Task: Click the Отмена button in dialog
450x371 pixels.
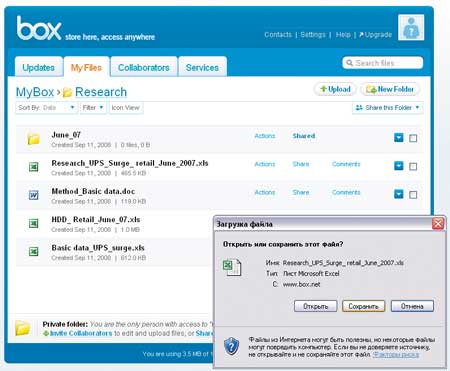Action: click(412, 306)
